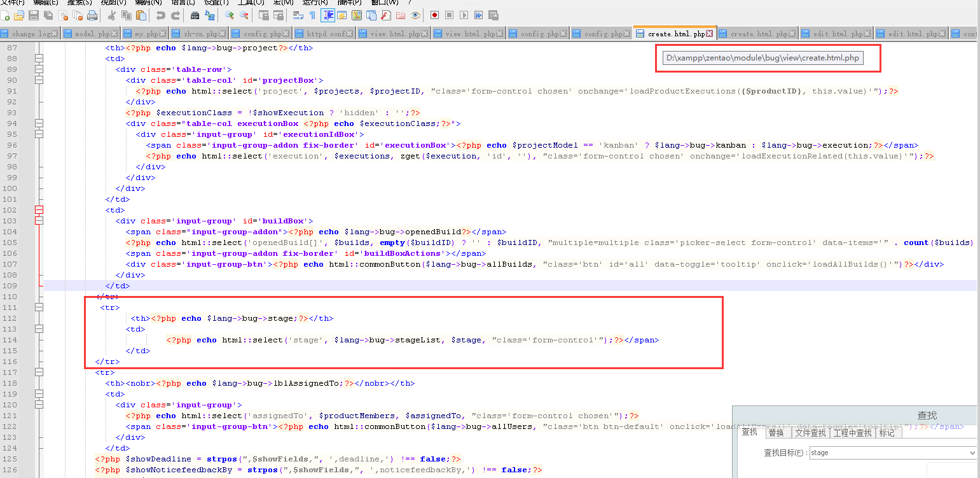The height and width of the screenshot is (478, 980).
Task: Collapse the fold marker at line 103
Action: (39, 221)
